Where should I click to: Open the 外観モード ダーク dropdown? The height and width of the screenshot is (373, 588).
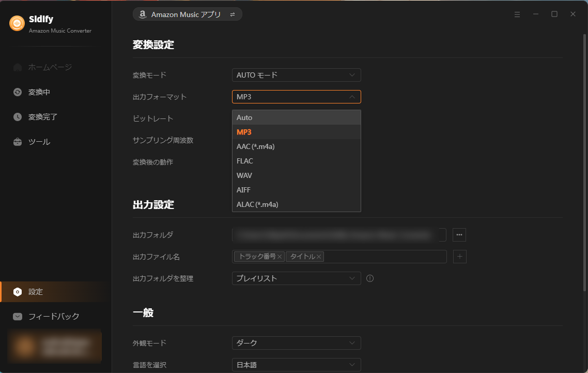click(296, 344)
